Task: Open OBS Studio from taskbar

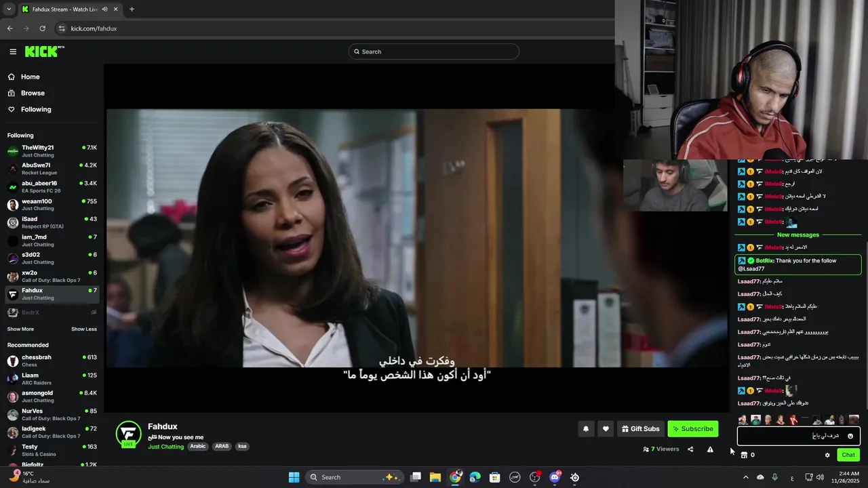Action: tap(535, 477)
